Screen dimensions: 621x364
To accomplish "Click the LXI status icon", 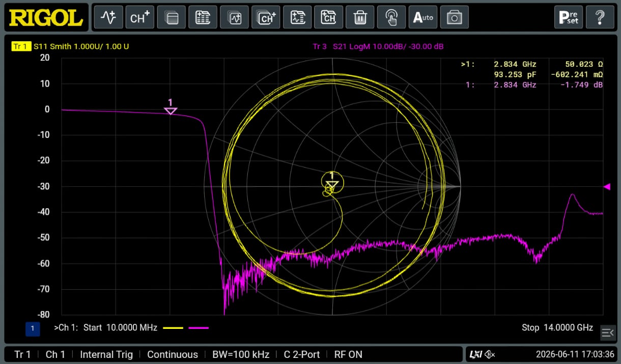I will tap(475, 354).
